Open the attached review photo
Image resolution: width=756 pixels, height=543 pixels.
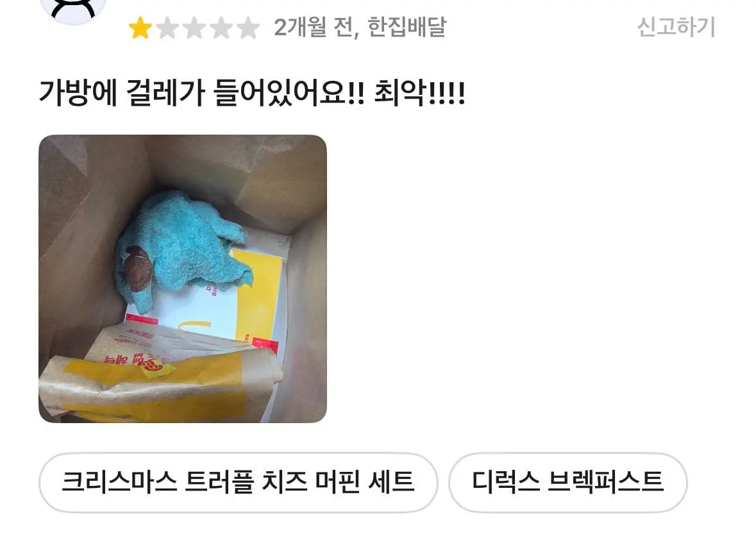tap(183, 279)
